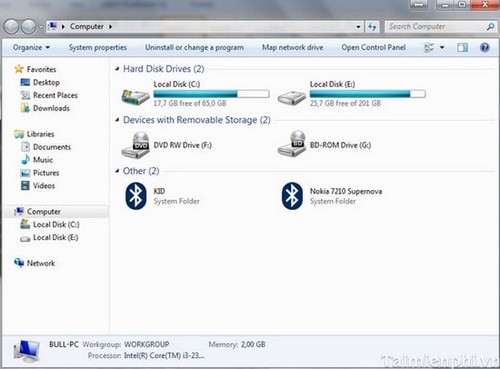Open the address bar history dropdown
The height and width of the screenshot is (369, 500).
358,27
